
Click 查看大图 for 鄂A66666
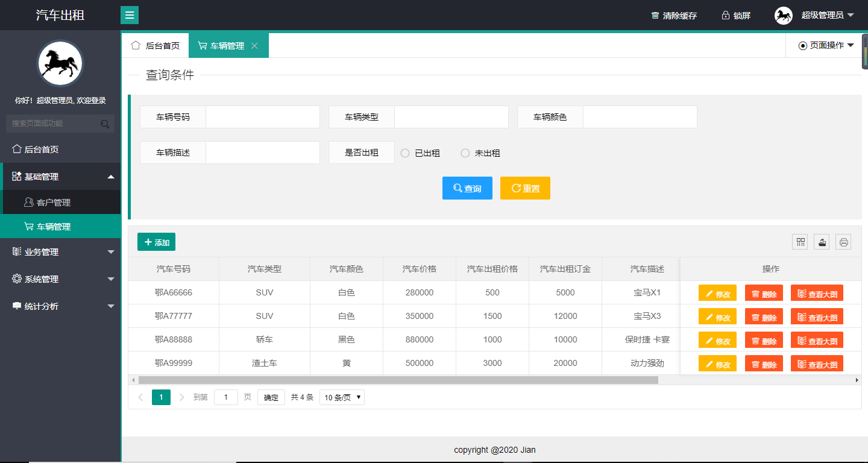(817, 294)
